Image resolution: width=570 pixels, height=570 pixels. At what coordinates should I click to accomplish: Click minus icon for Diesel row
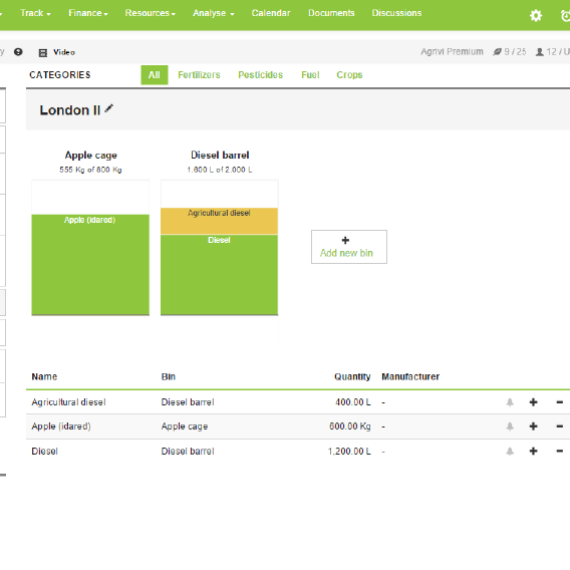click(559, 451)
